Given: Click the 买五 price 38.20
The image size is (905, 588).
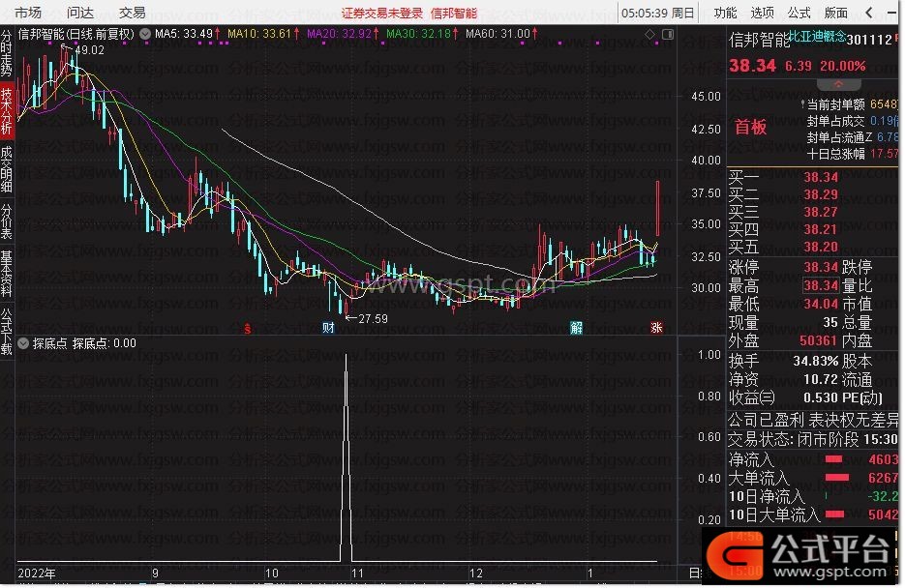Looking at the screenshot, I should (821, 248).
